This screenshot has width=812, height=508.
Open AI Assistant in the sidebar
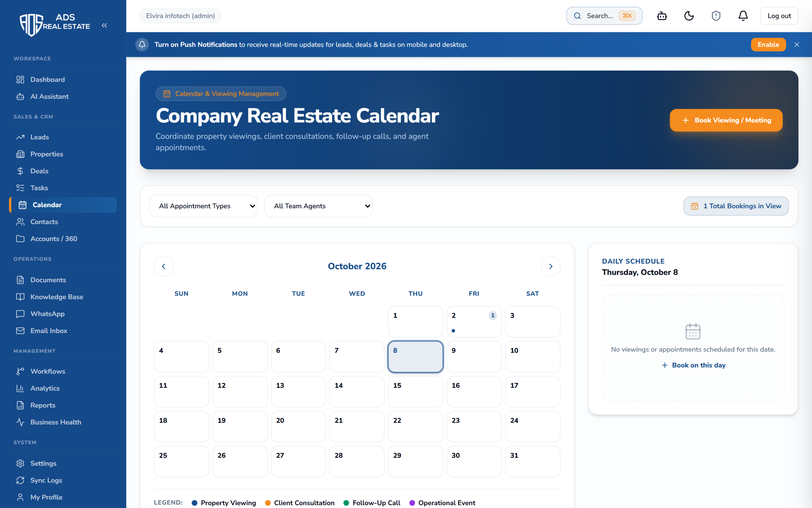[x=63, y=97]
